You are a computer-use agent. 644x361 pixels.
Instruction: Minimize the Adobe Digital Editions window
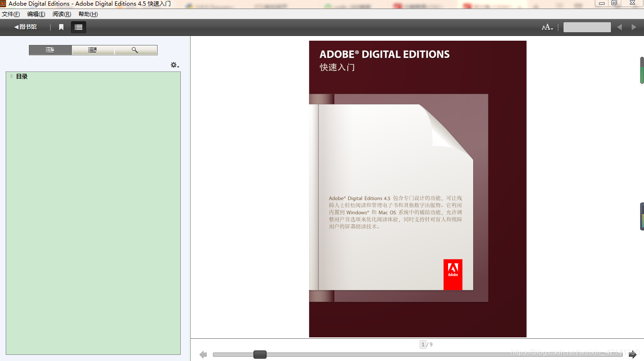pyautogui.click(x=602, y=3)
